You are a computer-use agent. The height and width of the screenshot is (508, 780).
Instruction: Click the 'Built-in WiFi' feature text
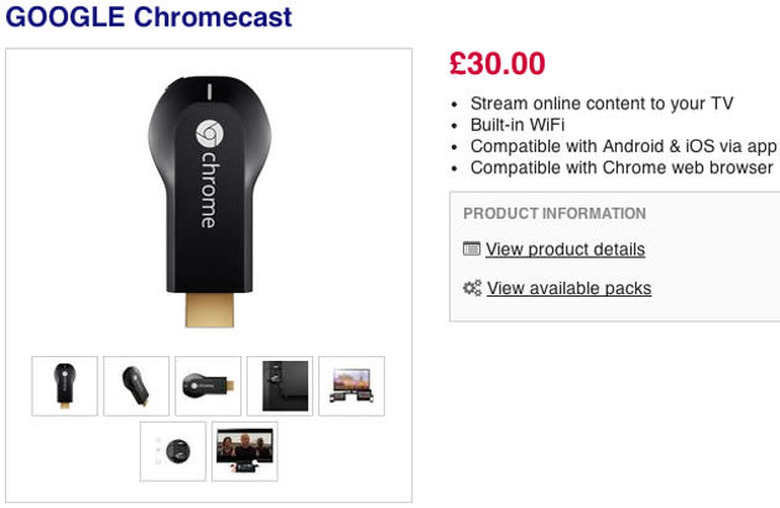[517, 125]
